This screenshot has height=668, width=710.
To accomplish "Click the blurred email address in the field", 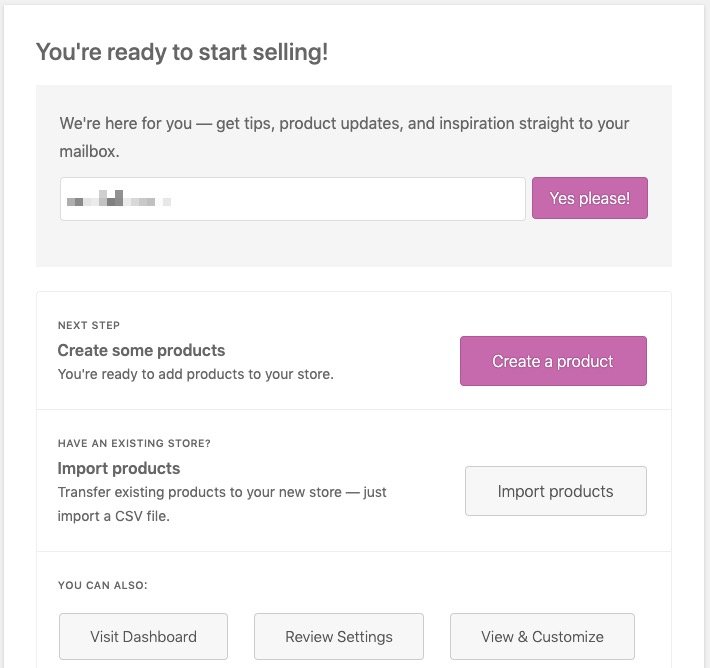I will [117, 200].
